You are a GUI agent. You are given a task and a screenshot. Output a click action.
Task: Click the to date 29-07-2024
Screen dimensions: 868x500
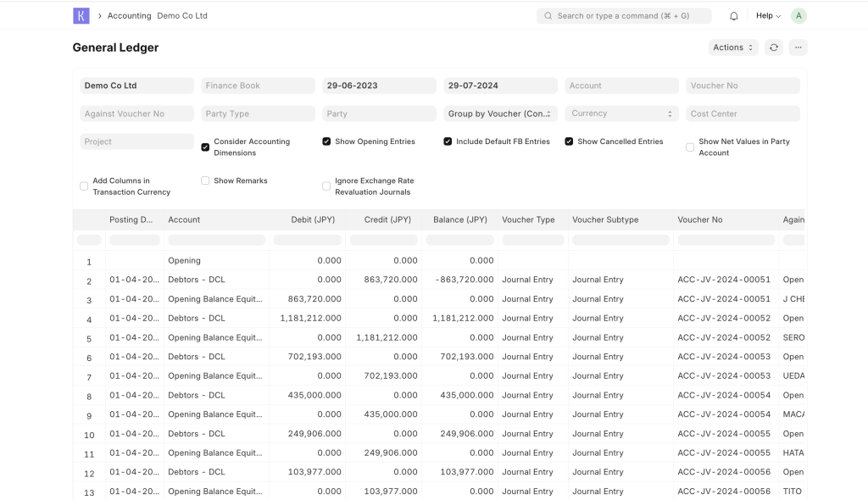[x=500, y=86]
